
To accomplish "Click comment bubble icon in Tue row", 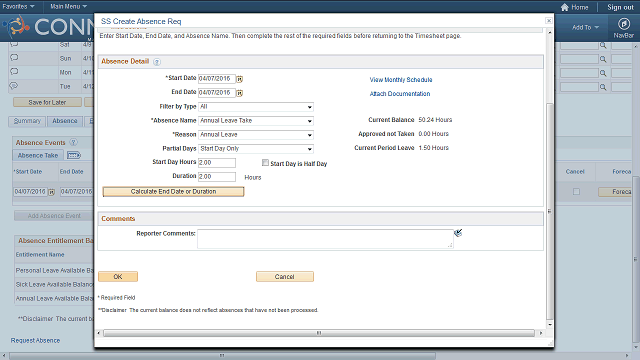I will (14, 86).
